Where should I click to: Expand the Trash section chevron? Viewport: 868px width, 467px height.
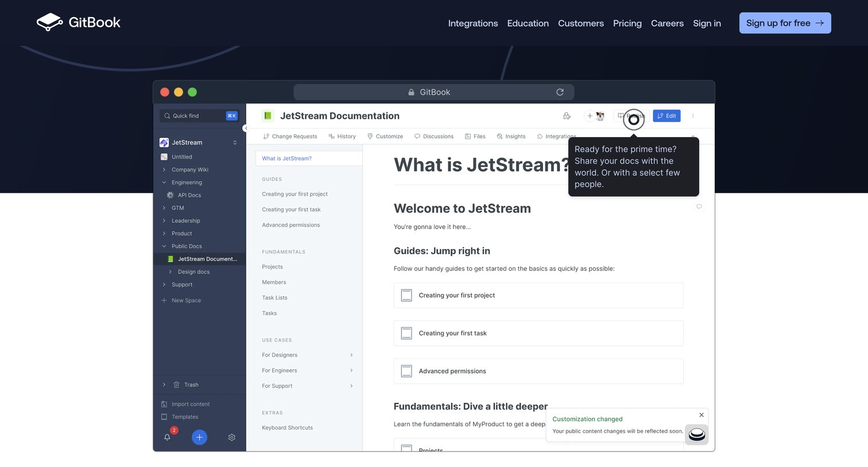tap(164, 385)
